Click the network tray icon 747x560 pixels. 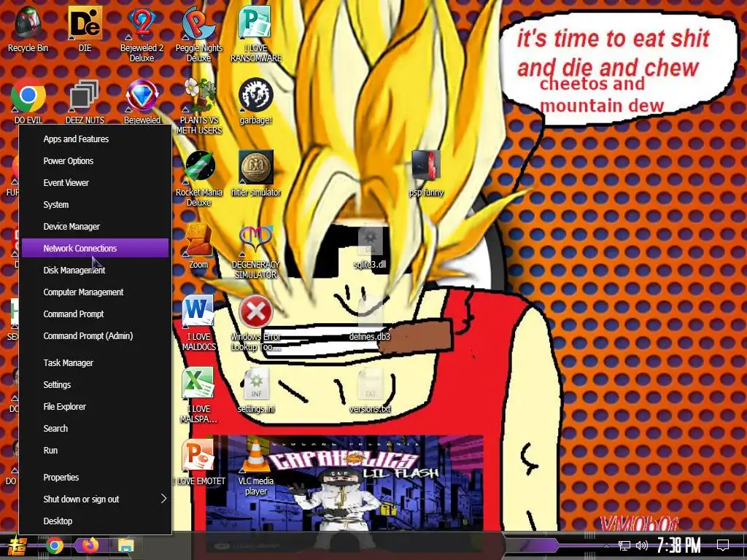624,545
